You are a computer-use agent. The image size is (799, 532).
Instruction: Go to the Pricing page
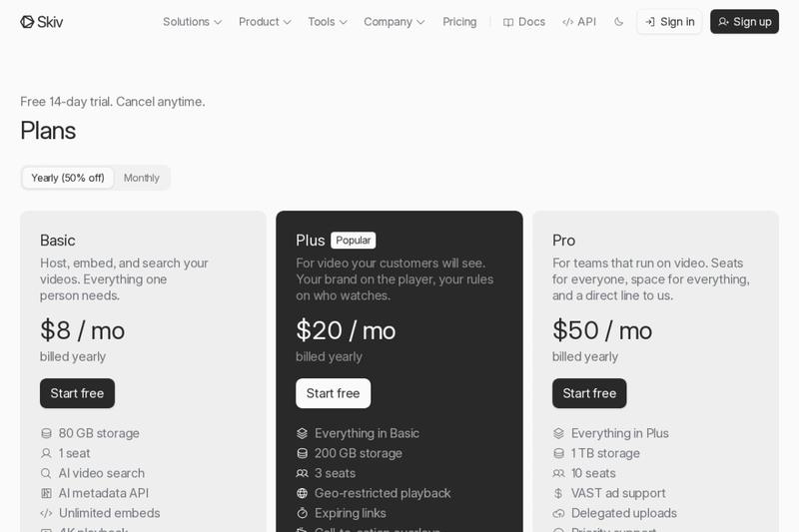(x=459, y=22)
